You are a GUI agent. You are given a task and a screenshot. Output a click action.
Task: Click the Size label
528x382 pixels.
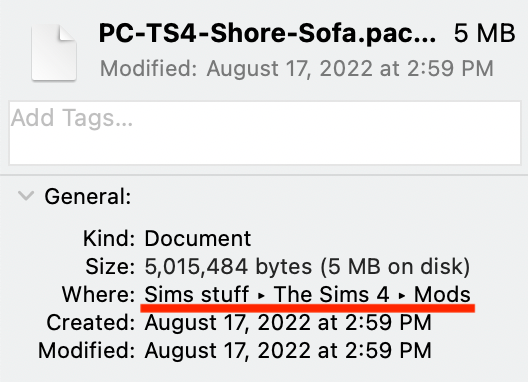110,266
